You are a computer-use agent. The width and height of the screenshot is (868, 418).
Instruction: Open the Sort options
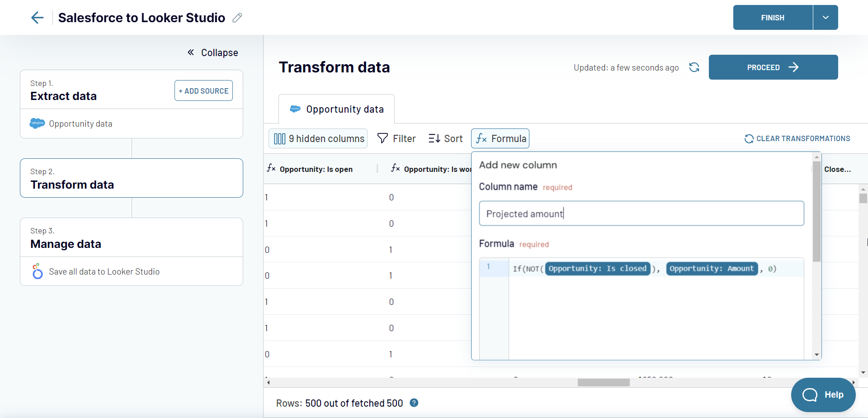coord(445,138)
